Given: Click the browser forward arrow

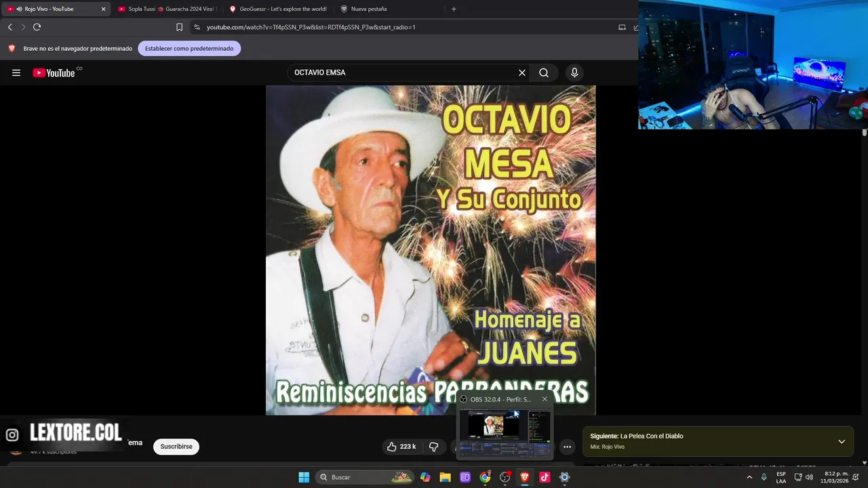Looking at the screenshot, I should [x=23, y=27].
